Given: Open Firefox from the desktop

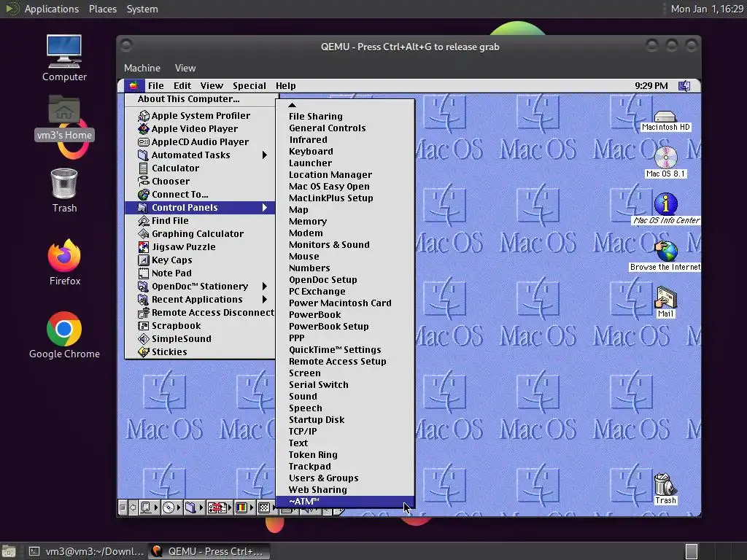Looking at the screenshot, I should tap(64, 262).
